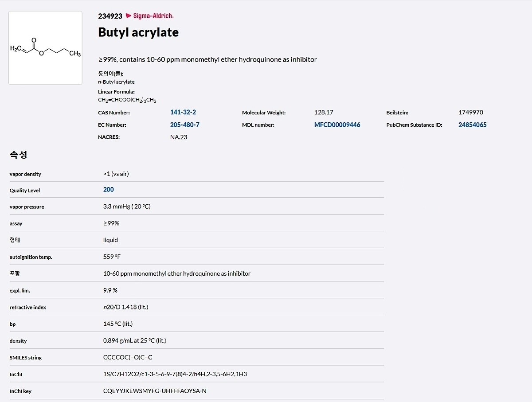Image resolution: width=532 pixels, height=402 pixels.
Task: Click the InChI string value
Action: pyautogui.click(x=175, y=374)
